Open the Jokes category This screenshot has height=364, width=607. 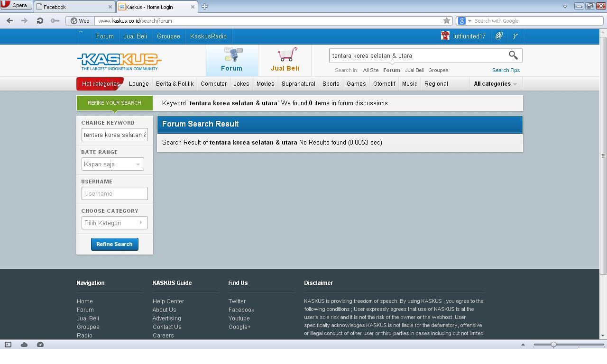(x=241, y=84)
